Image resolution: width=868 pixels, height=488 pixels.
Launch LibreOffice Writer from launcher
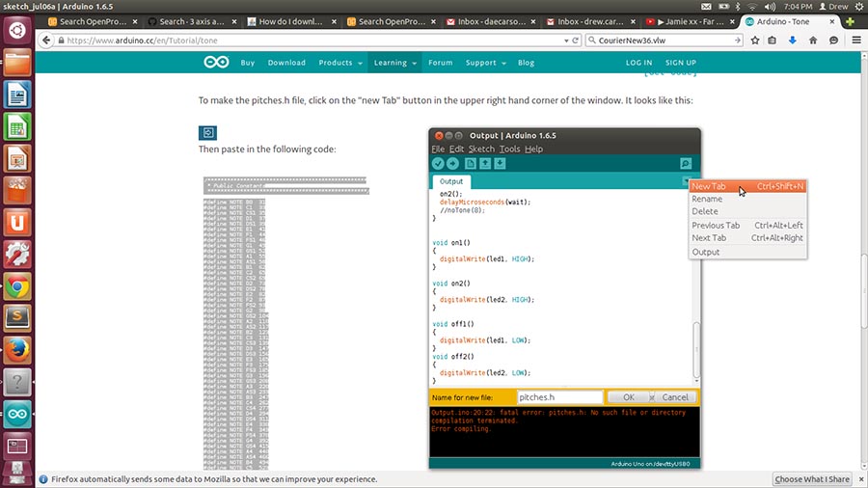coord(17,95)
